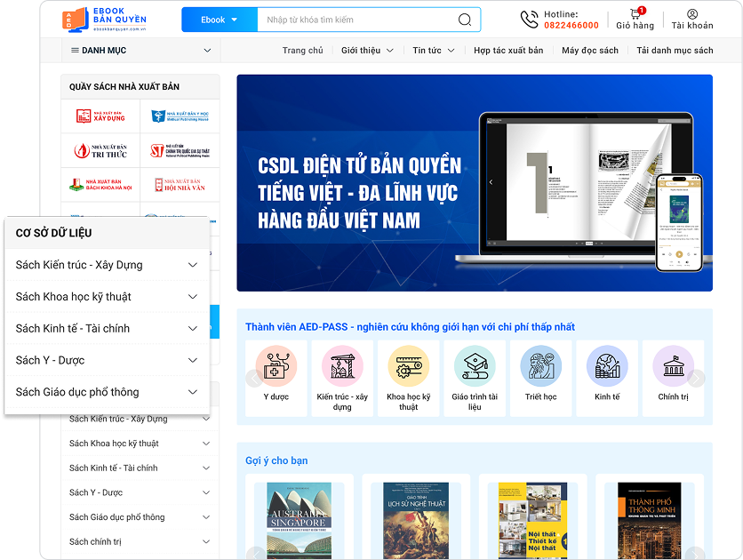This screenshot has height=560, width=743.
Task: Open the DANH MỤC category dropdown
Action: point(140,51)
